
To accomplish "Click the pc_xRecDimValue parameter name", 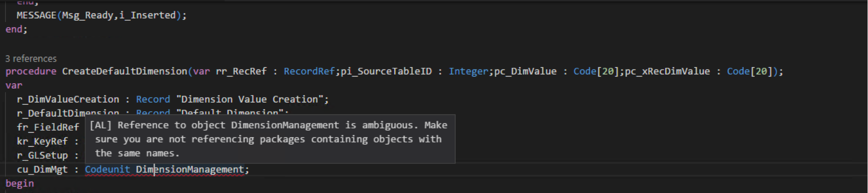I will point(667,71).
